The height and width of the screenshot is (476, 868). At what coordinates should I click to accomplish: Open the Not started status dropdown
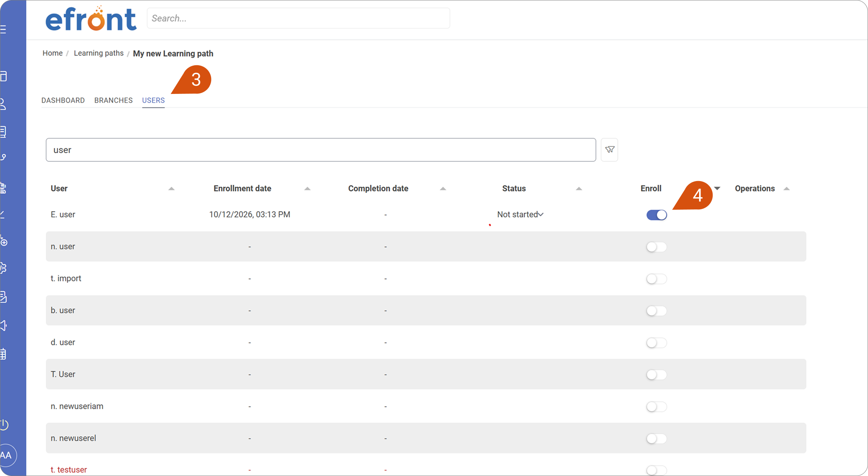tap(520, 215)
